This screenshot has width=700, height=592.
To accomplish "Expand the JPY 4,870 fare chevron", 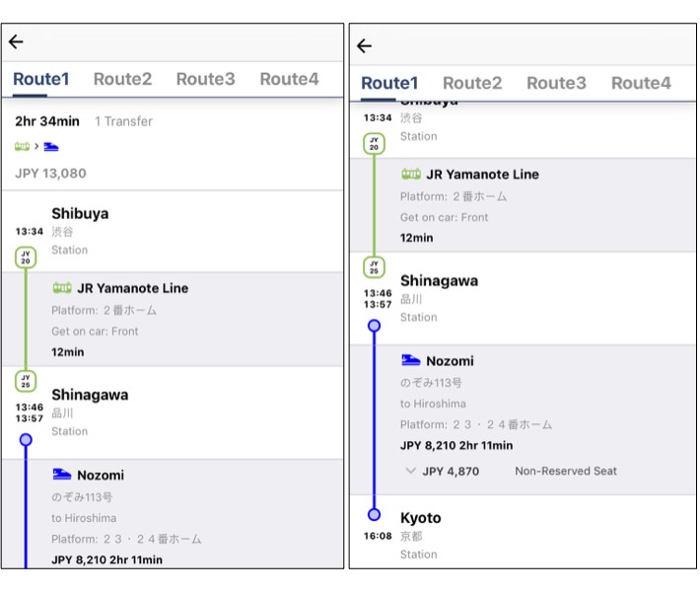I will [x=411, y=471].
